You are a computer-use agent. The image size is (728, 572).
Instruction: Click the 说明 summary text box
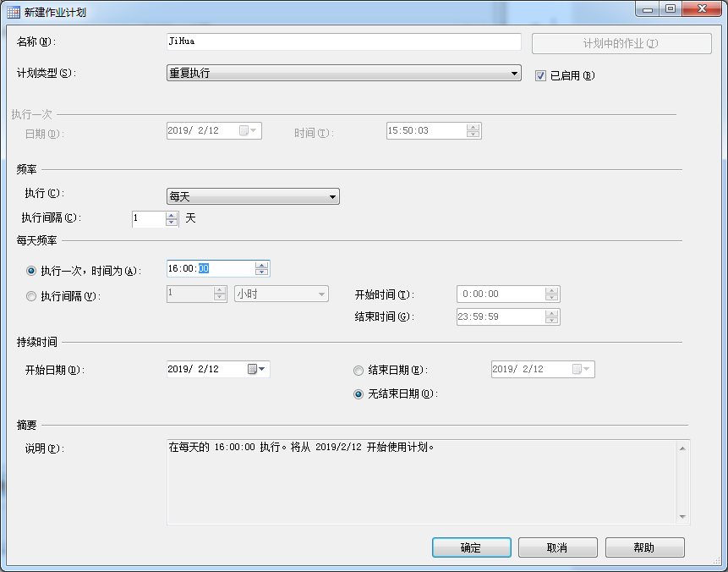pos(428,481)
